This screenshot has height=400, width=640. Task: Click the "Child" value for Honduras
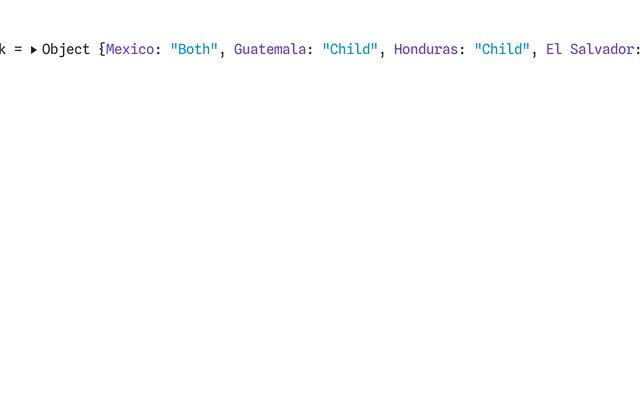[x=502, y=49]
